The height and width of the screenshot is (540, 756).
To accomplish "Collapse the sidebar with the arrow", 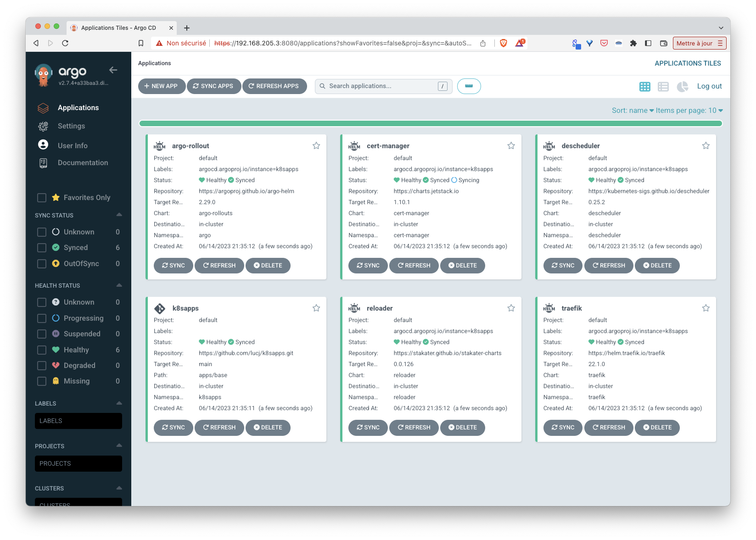I will click(x=113, y=70).
